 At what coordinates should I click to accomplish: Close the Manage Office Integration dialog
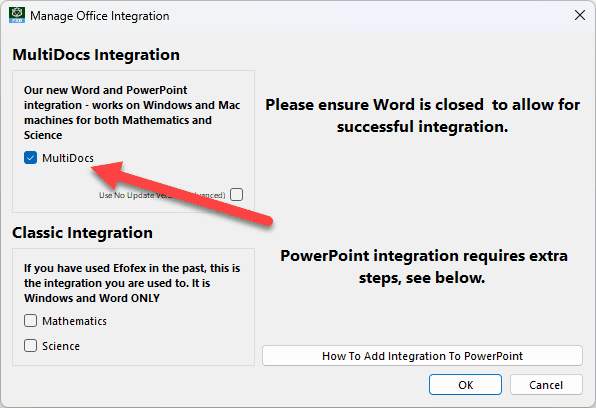580,15
